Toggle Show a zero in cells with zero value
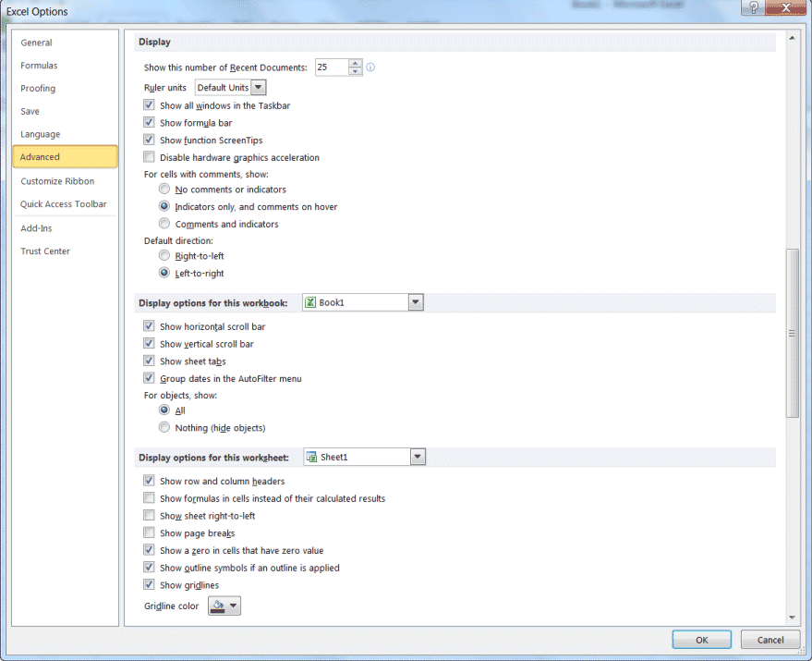 click(149, 550)
